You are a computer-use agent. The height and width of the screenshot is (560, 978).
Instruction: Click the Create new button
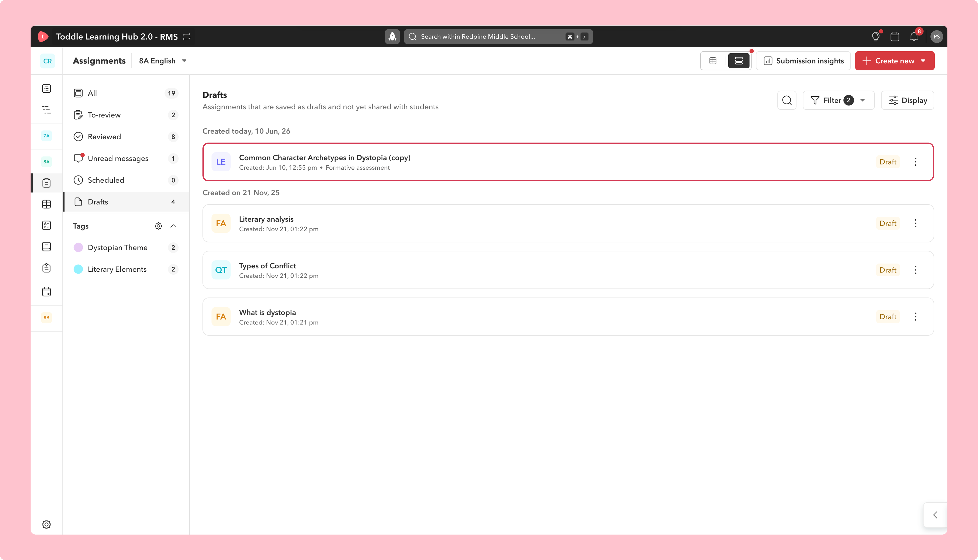pos(895,61)
